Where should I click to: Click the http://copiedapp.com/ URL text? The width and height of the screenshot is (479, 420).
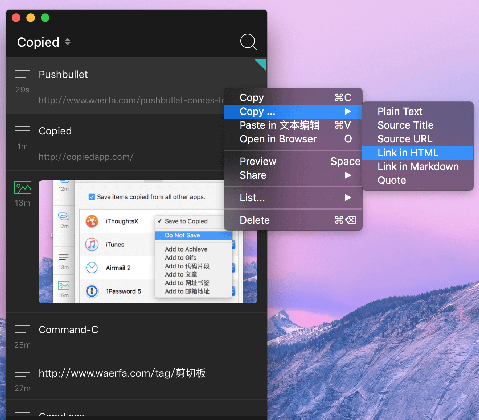pos(86,157)
